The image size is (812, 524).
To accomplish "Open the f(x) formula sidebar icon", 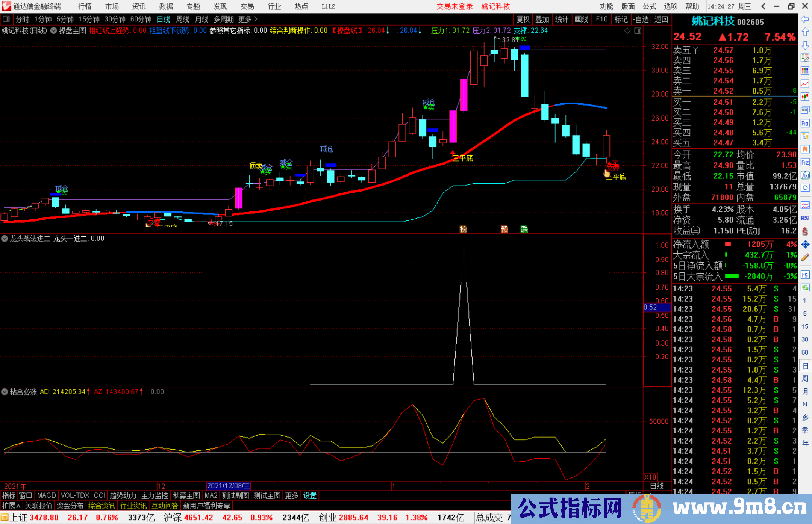I will (x=805, y=175).
